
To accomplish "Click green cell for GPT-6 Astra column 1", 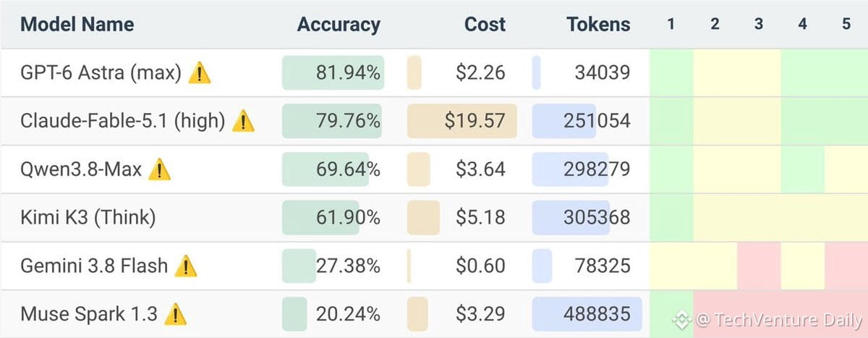I will click(671, 72).
